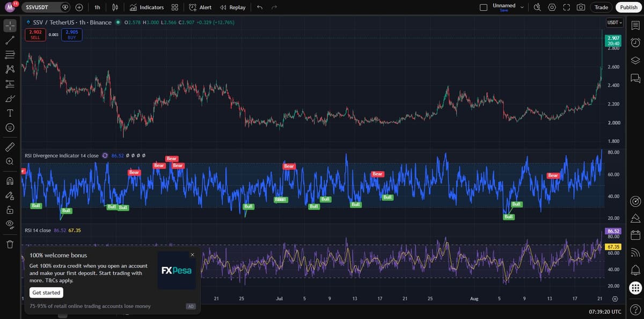
Task: Open the USDT currency dropdown
Action: pos(614,23)
